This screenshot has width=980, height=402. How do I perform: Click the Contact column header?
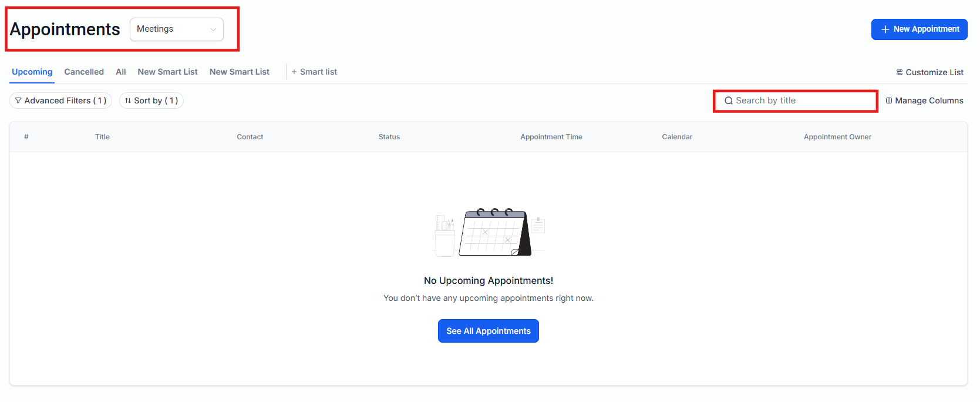pyautogui.click(x=250, y=137)
